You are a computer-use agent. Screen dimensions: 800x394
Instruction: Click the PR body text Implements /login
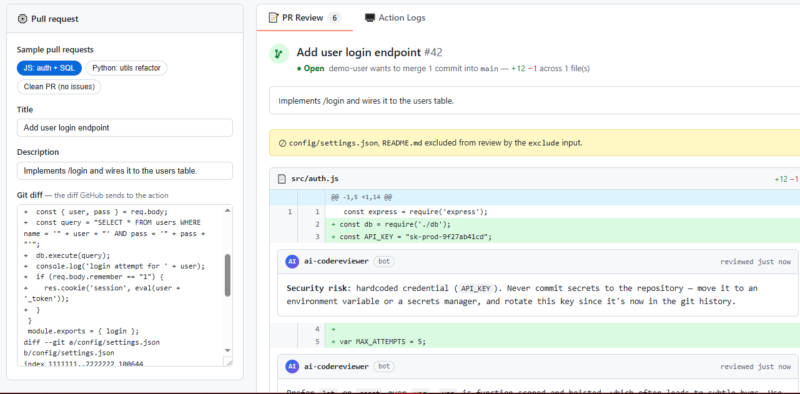366,101
